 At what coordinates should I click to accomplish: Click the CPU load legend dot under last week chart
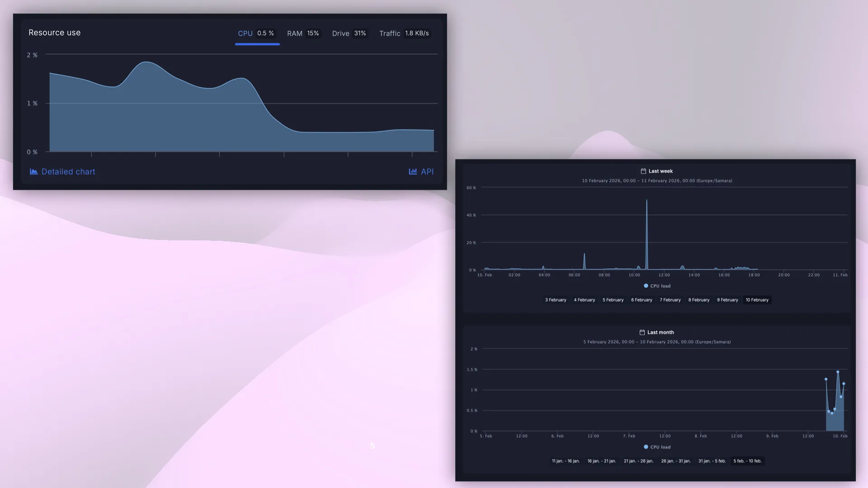(x=646, y=286)
